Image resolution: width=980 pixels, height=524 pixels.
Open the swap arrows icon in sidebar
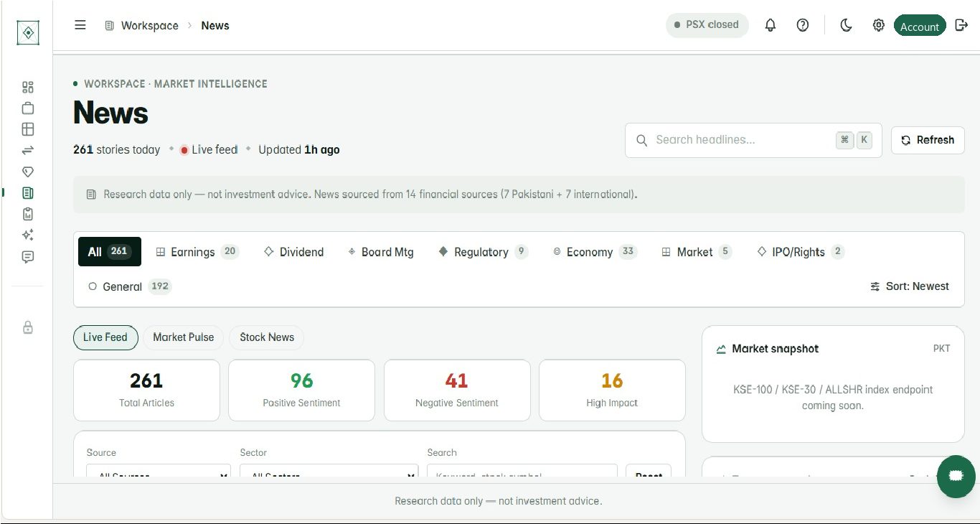click(28, 150)
